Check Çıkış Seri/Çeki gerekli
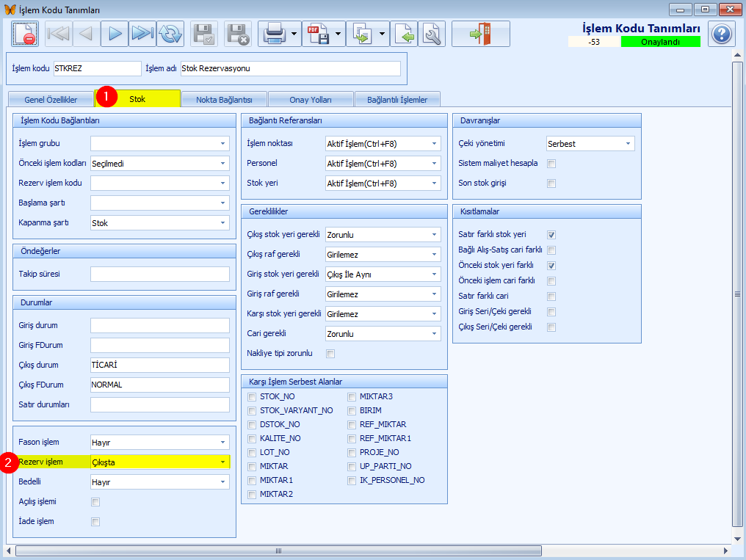Viewport: 746px width, 560px height. click(x=551, y=327)
